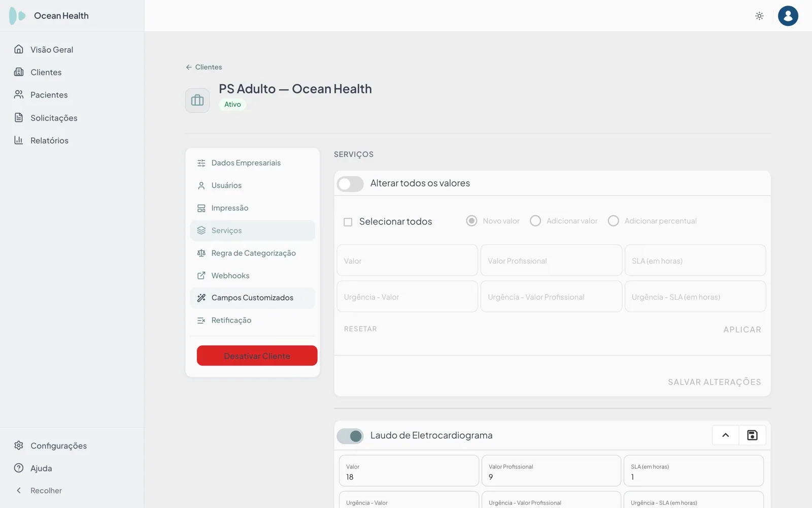The width and height of the screenshot is (812, 508).
Task: Click the Webhooks external link icon
Action: pos(201,275)
